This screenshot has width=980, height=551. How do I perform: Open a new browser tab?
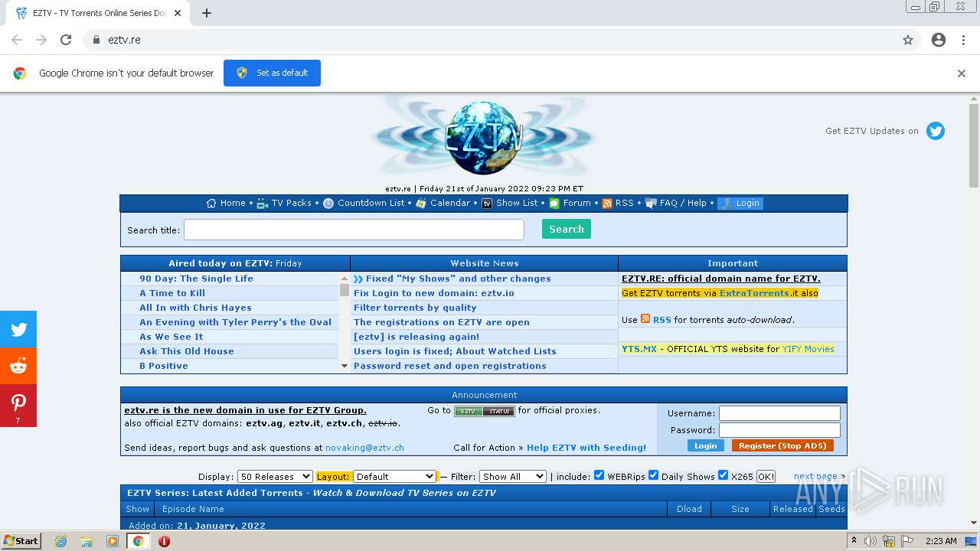pos(207,13)
